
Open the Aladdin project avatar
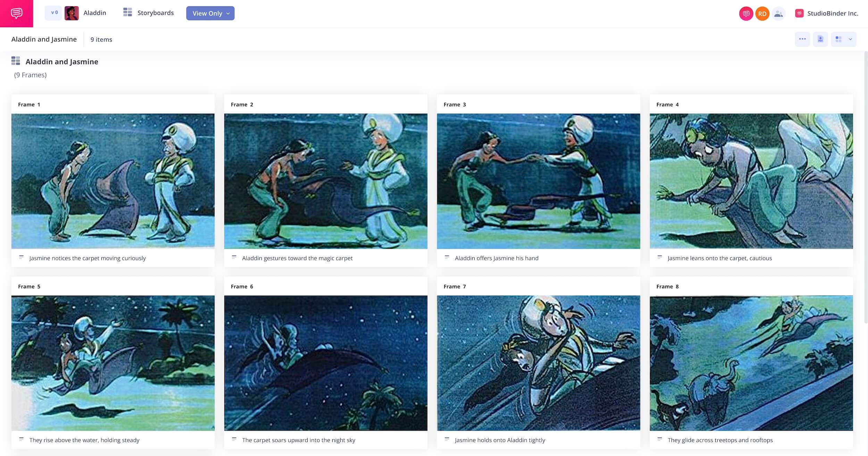[72, 13]
